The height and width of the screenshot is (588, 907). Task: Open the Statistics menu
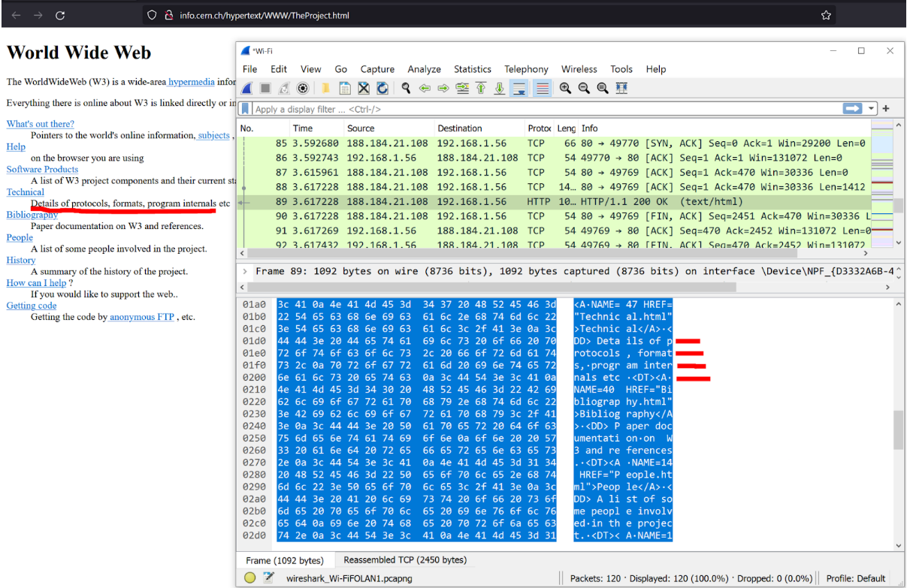coord(473,69)
